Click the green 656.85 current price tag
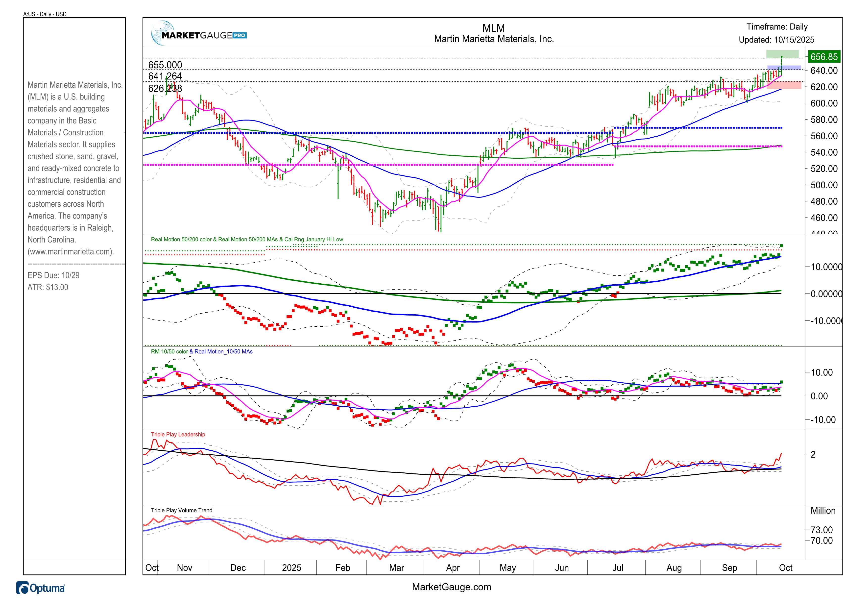The height and width of the screenshot is (614, 868). (x=824, y=57)
